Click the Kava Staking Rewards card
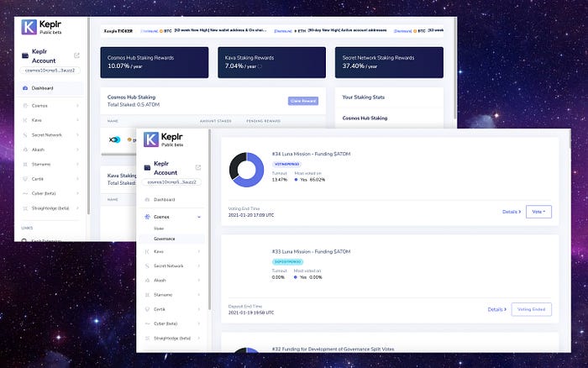The width and height of the screenshot is (588, 368). [272, 62]
